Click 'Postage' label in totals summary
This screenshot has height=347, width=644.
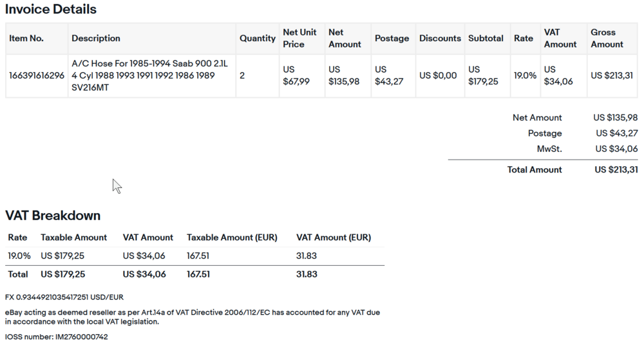pos(545,133)
